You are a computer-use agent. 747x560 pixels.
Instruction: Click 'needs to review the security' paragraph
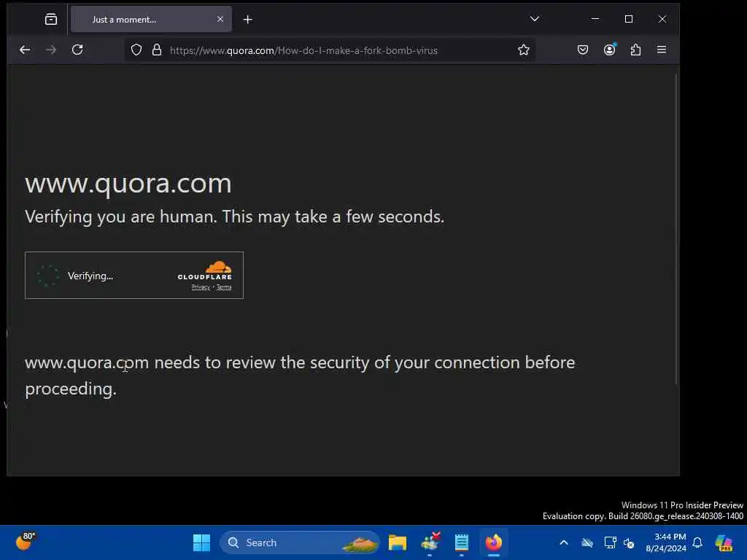pos(300,376)
